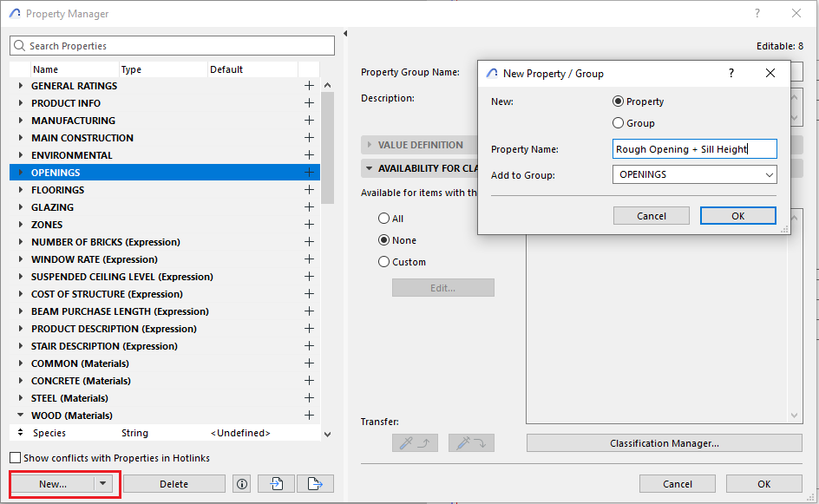The height and width of the screenshot is (504, 819).
Task: Select the Group radio option
Action: tap(618, 123)
